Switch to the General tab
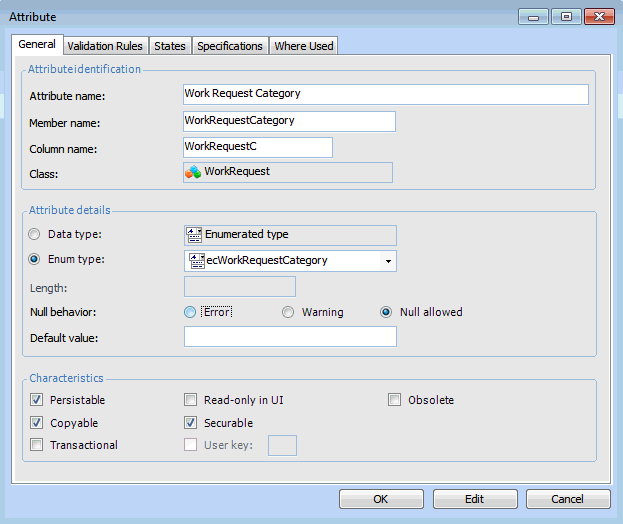This screenshot has width=623, height=524. pyautogui.click(x=37, y=44)
